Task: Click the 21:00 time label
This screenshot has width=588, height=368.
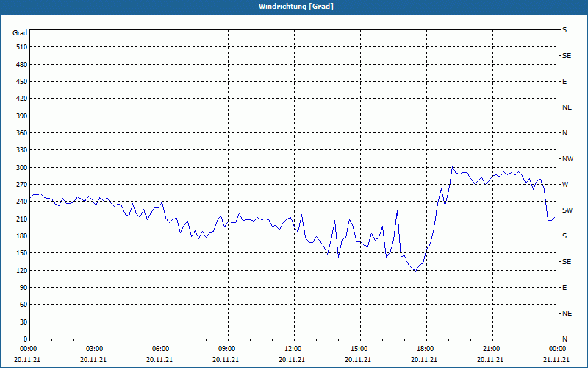Action: click(492, 349)
